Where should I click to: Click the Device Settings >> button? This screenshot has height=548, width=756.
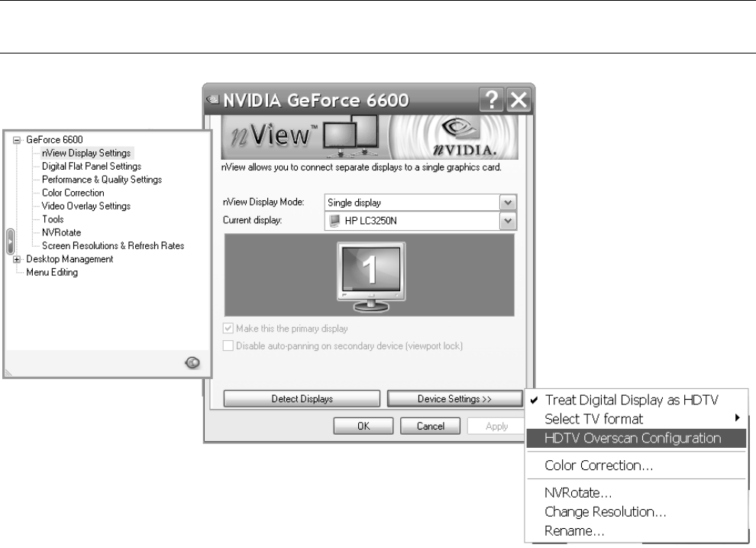click(454, 399)
